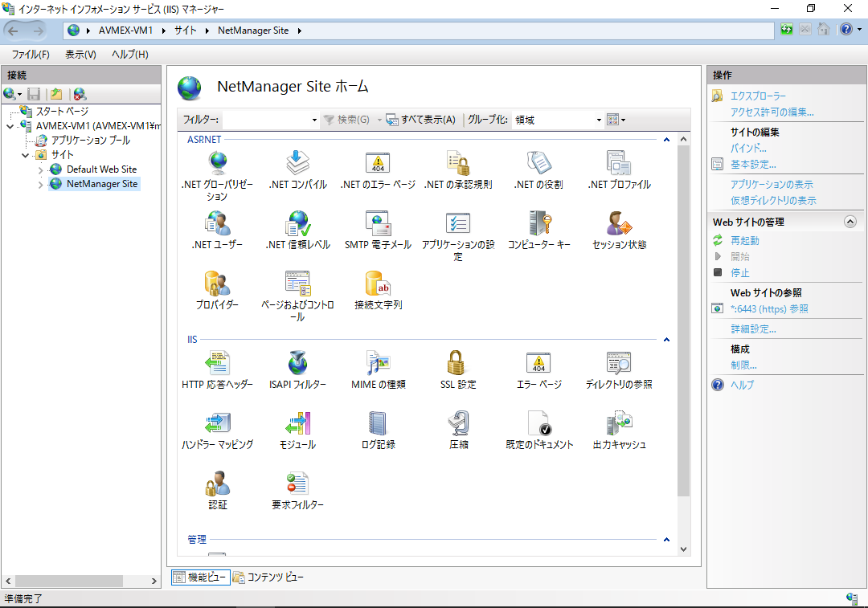The width and height of the screenshot is (868, 608).
Task: Open MIME の種類 feature
Action: 378,370
